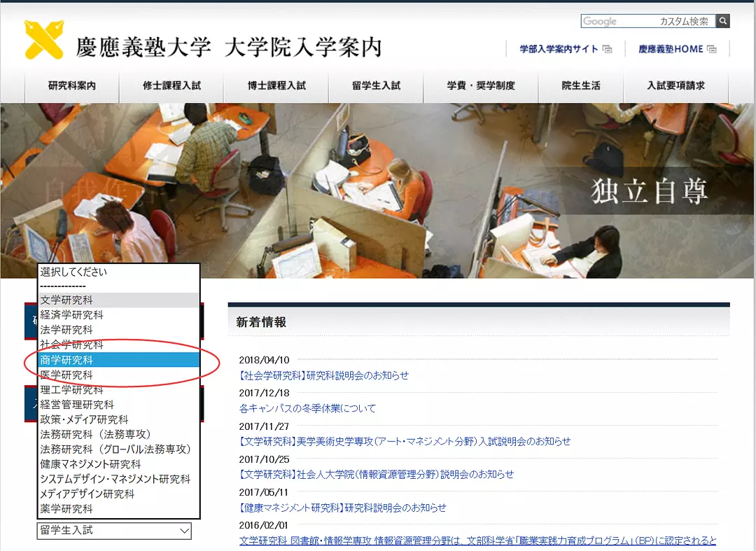Open the 慶應義塾HOME link
This screenshot has width=756, height=551.
click(670, 48)
